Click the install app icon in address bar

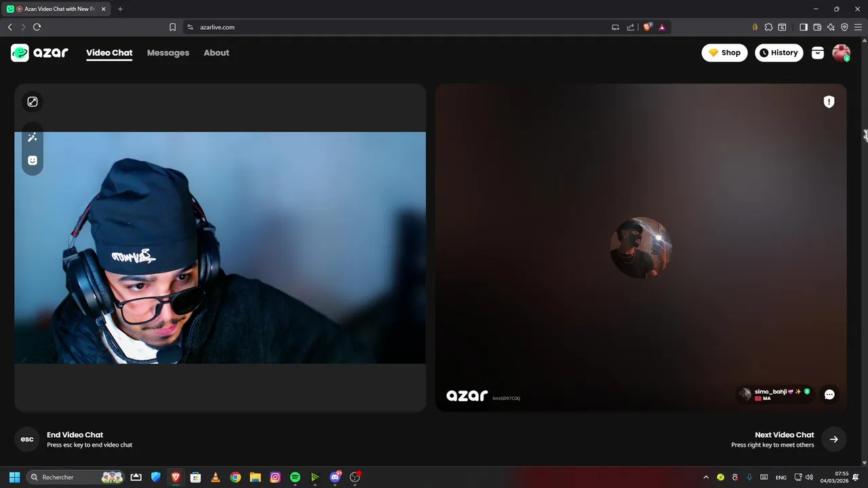click(x=615, y=27)
